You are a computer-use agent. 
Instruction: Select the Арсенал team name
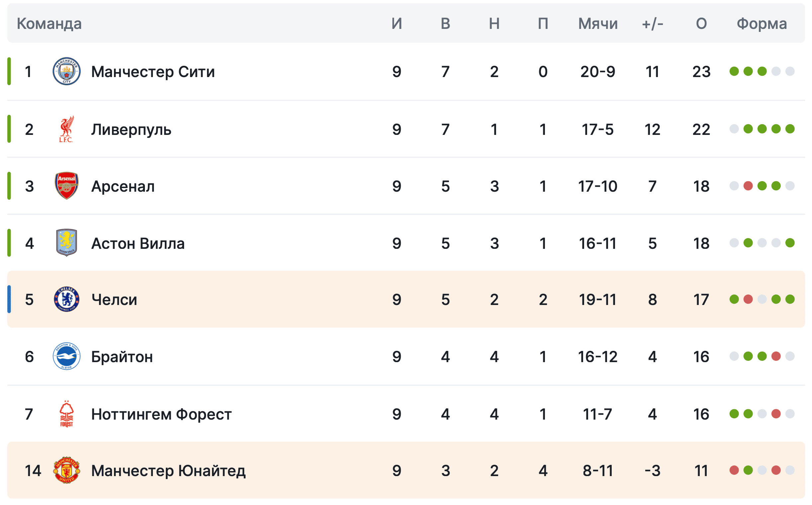tap(123, 186)
